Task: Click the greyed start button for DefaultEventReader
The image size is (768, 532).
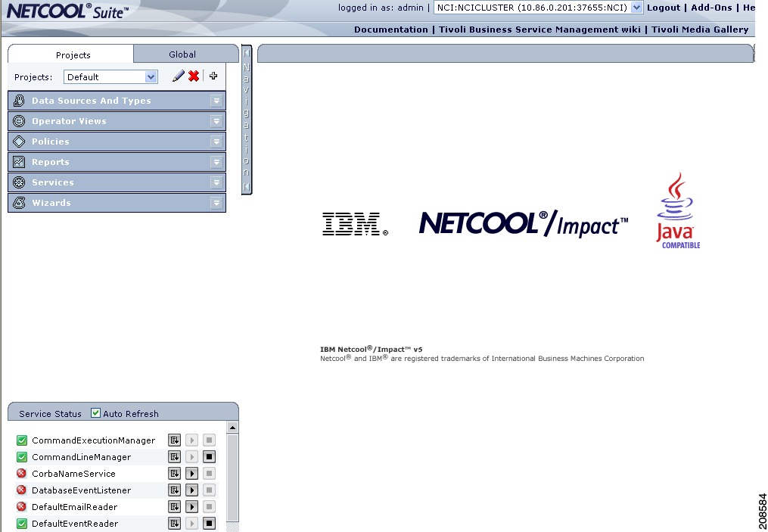Action: coord(191,524)
